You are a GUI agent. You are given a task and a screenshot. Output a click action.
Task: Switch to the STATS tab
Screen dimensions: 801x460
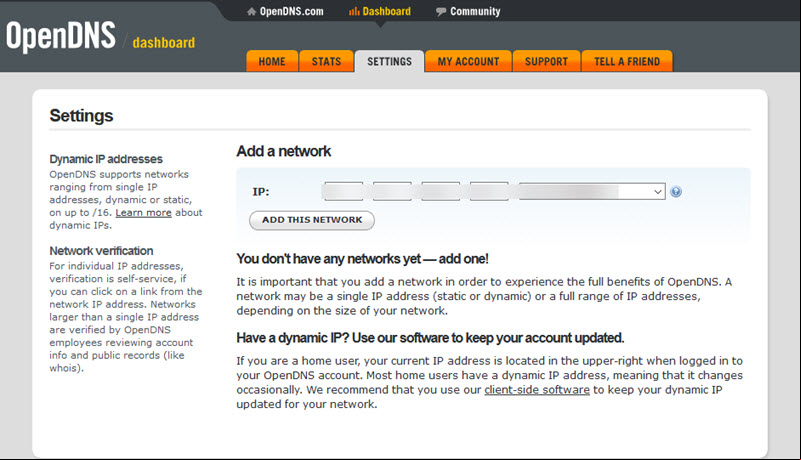[x=326, y=61]
